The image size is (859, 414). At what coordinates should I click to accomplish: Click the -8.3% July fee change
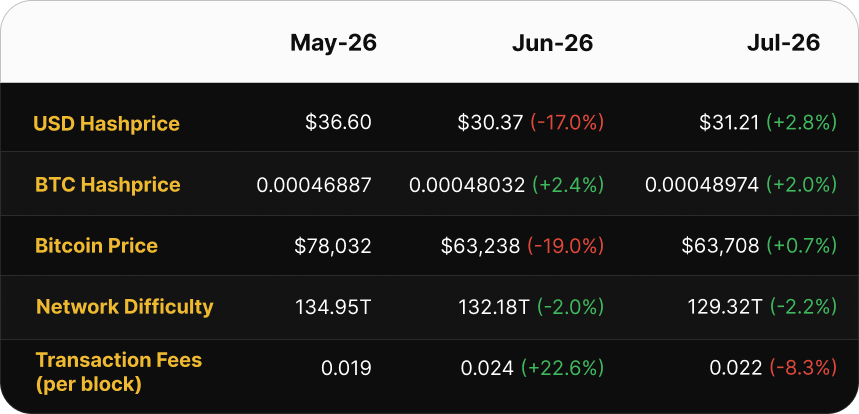[802, 368]
